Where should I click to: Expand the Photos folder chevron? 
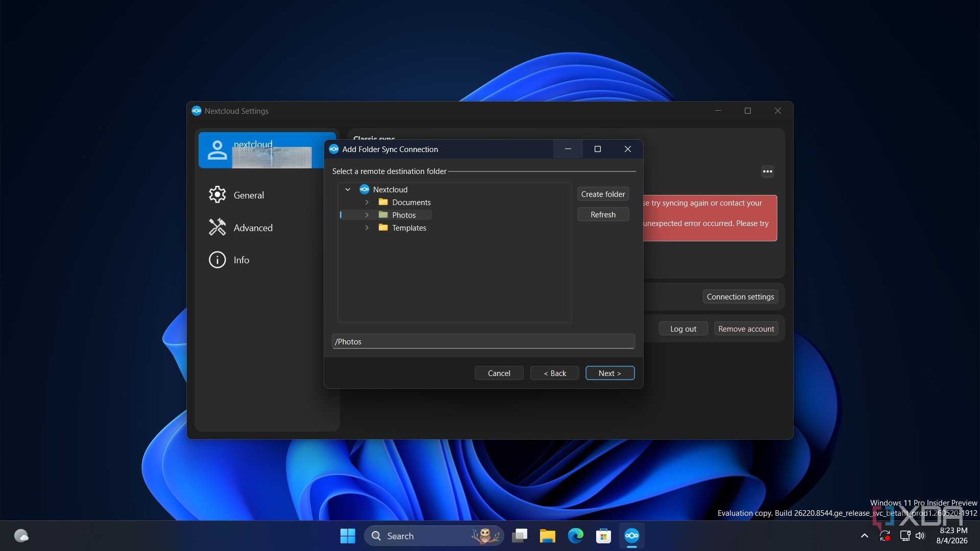click(367, 215)
